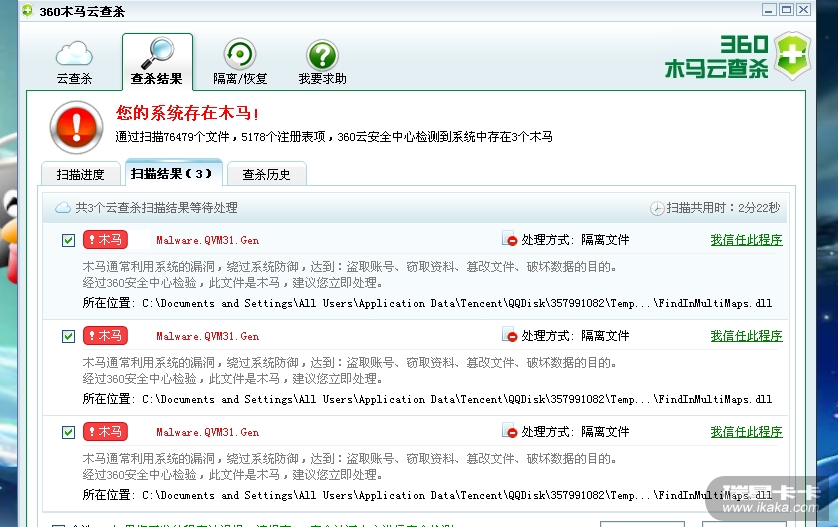Click the second Malware.QVM31.Gen threat name

pyautogui.click(x=207, y=336)
